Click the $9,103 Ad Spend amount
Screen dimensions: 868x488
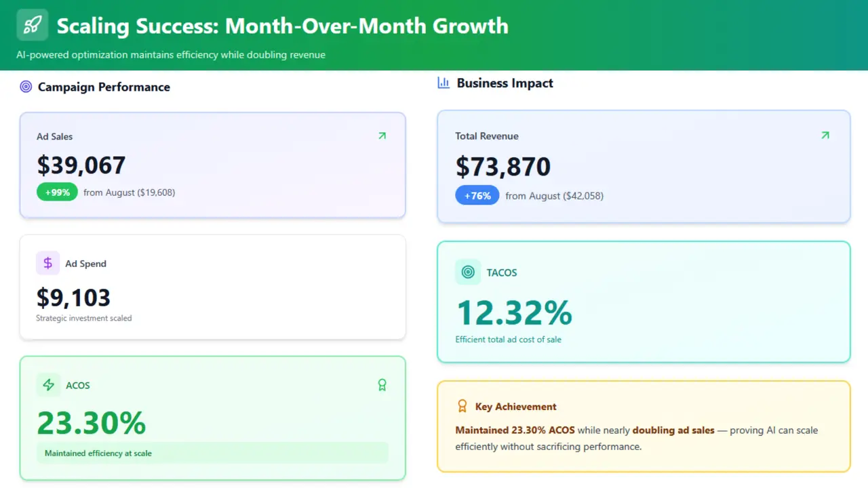(73, 298)
